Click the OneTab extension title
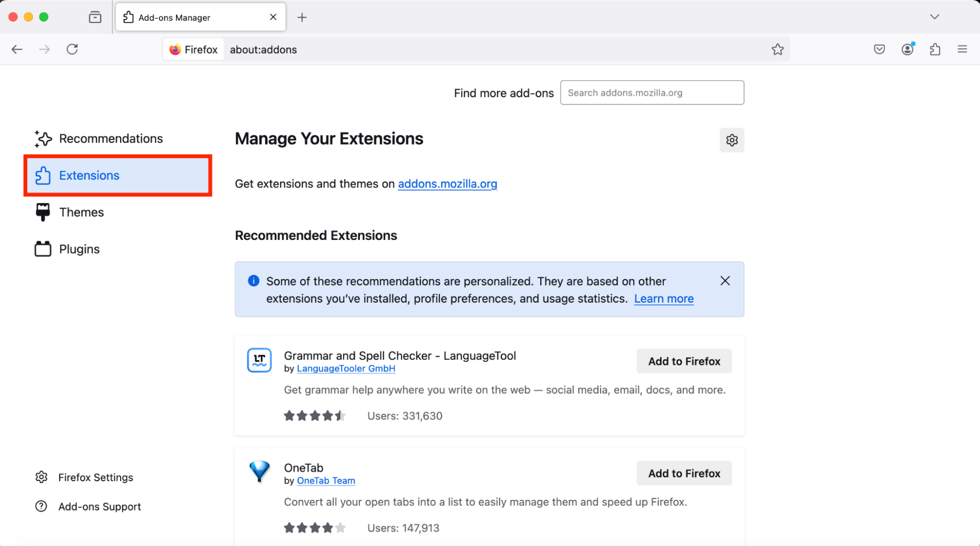980x546 pixels. click(303, 468)
